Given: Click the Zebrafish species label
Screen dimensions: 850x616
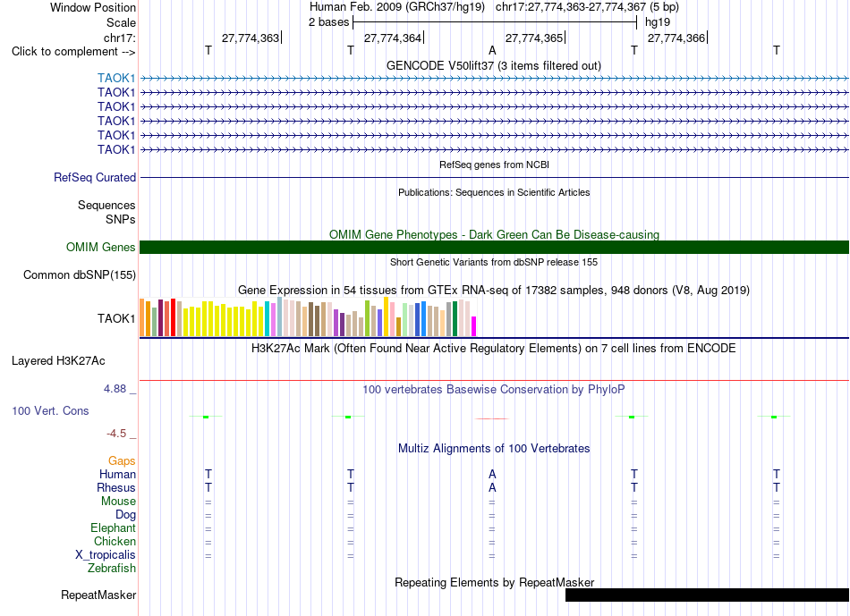Looking at the screenshot, I should 112,569.
